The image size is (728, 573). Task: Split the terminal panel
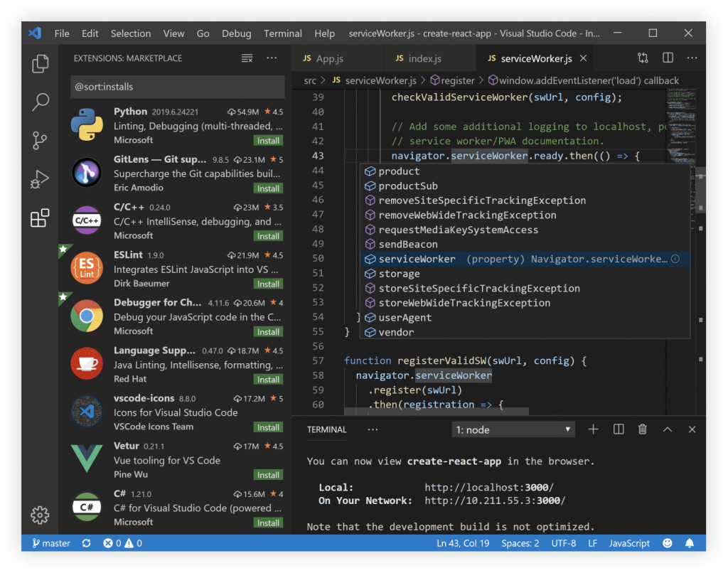click(x=619, y=429)
